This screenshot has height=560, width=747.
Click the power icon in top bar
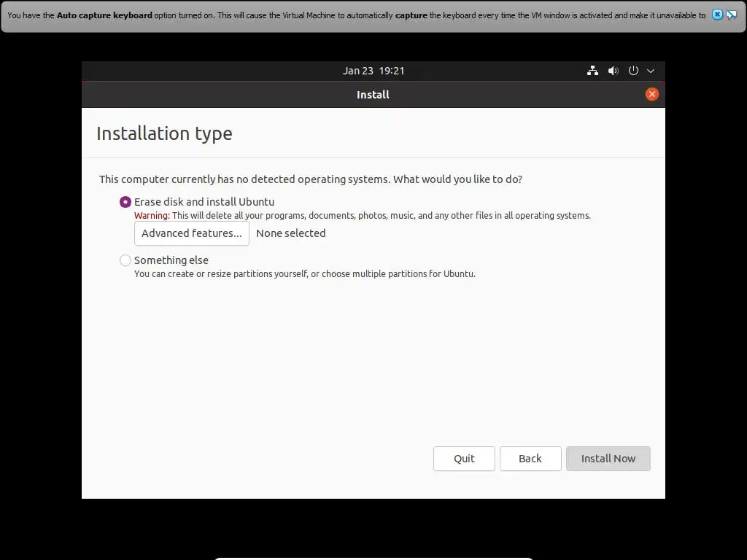point(633,71)
